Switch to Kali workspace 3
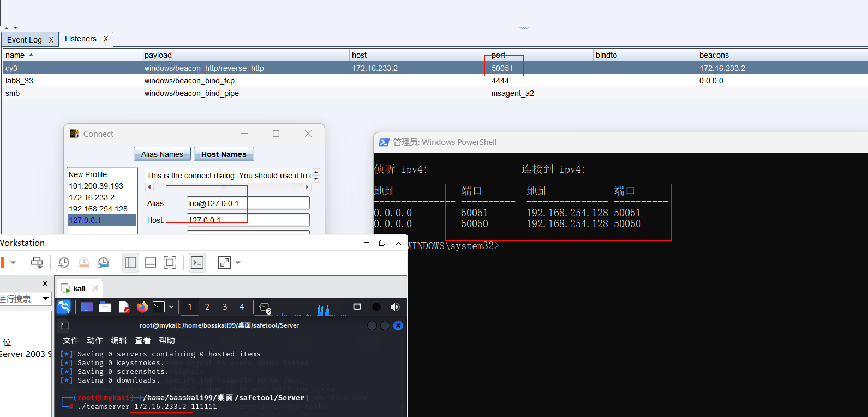The image size is (868, 417). pyautogui.click(x=224, y=307)
